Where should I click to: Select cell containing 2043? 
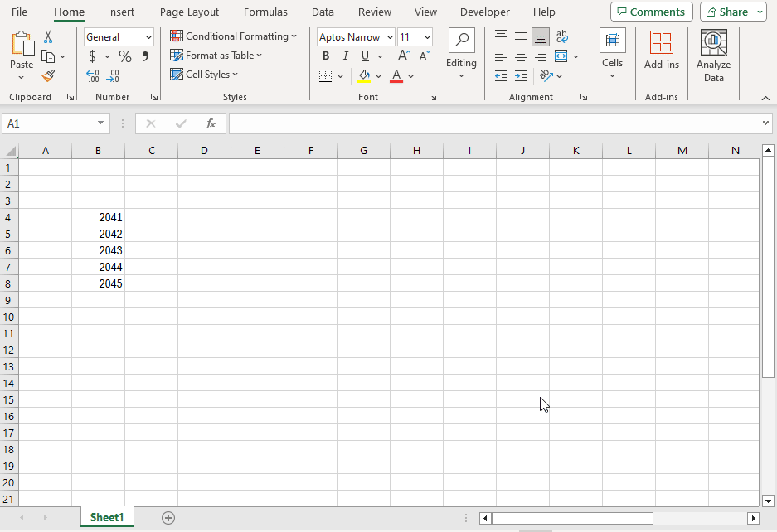click(98, 250)
